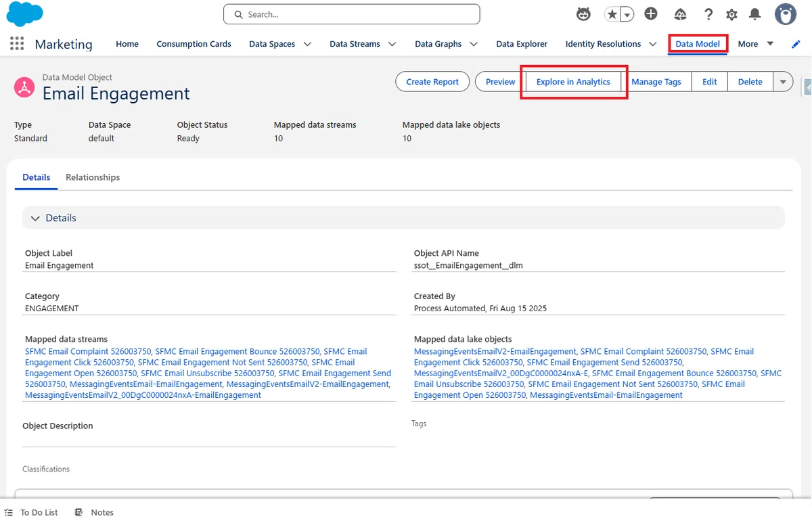Click the Object API Name value ssot__EmailEngagement__dlm
Viewport: 812px width, 523px height.
point(468,265)
